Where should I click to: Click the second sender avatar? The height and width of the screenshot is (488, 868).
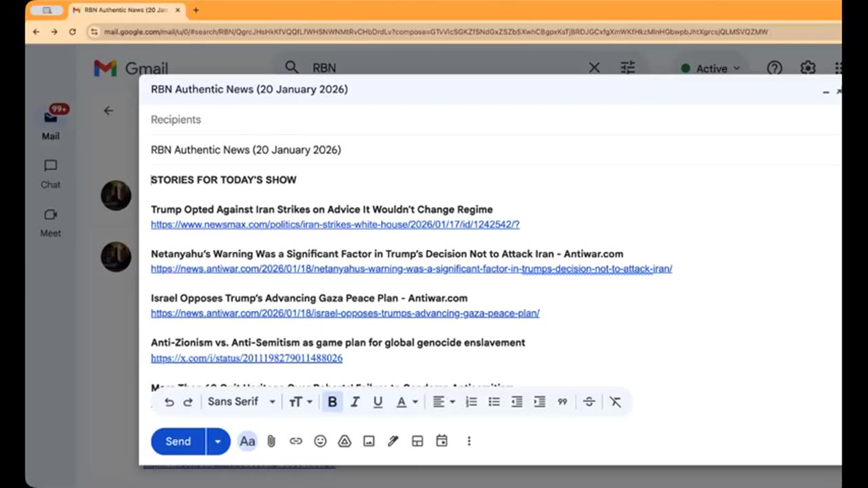click(x=116, y=258)
